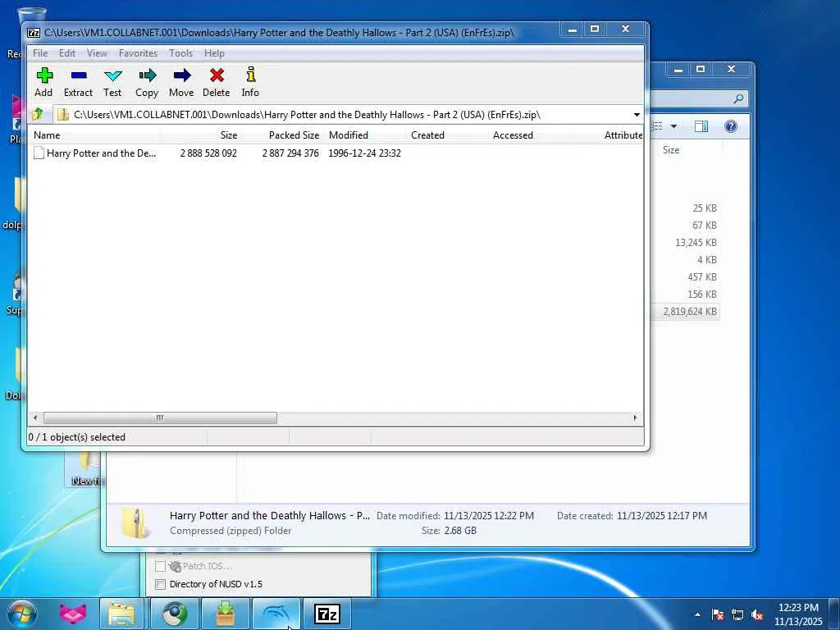The image size is (840, 630).
Task: Click the 7-Zip address path field
Action: coord(343,115)
